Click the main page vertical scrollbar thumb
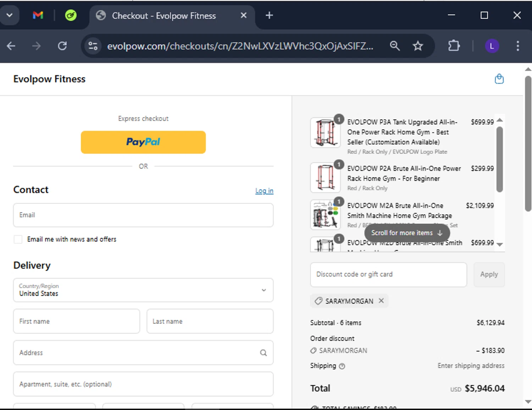 tap(528, 144)
